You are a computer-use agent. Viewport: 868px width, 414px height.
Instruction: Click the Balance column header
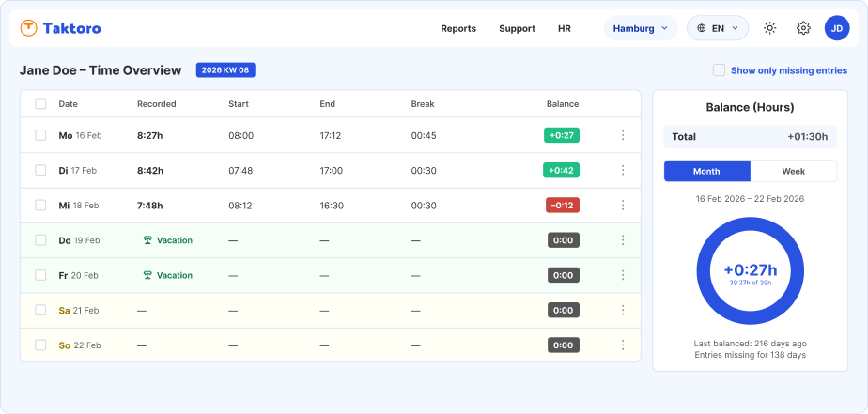563,103
